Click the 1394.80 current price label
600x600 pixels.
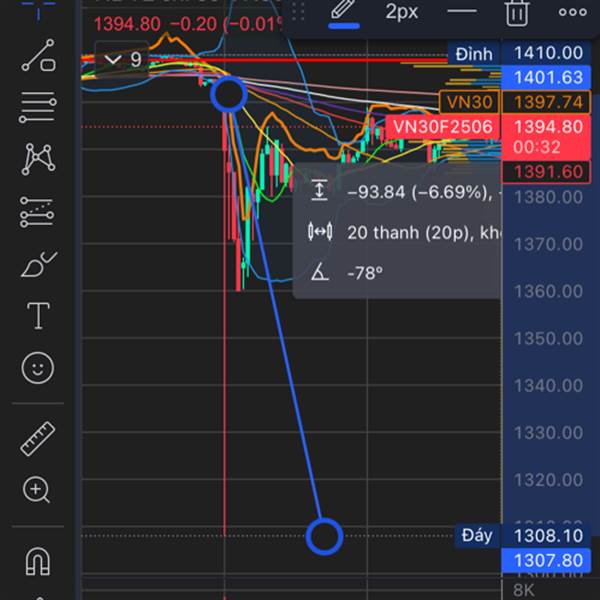pyautogui.click(x=548, y=127)
